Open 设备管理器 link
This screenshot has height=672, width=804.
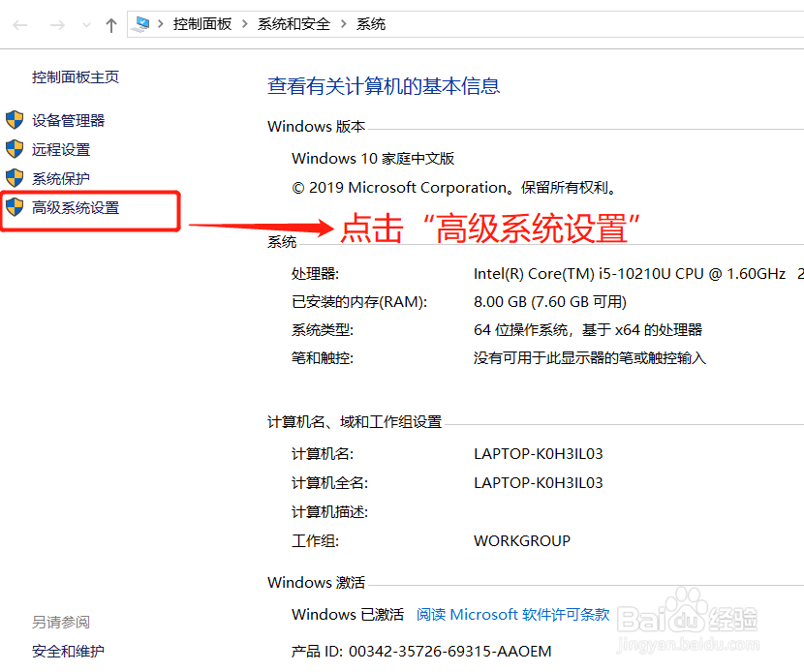pos(68,120)
